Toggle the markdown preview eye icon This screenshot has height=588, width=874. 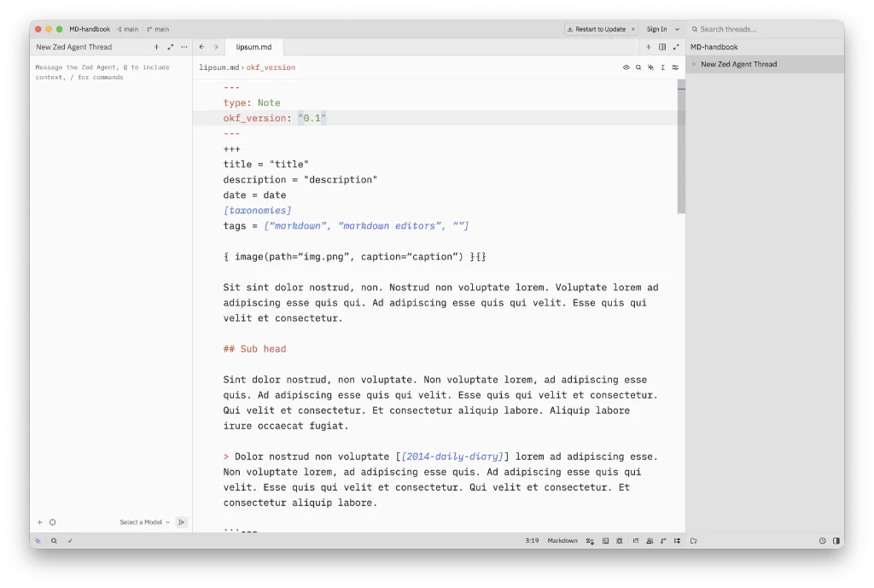click(x=626, y=67)
